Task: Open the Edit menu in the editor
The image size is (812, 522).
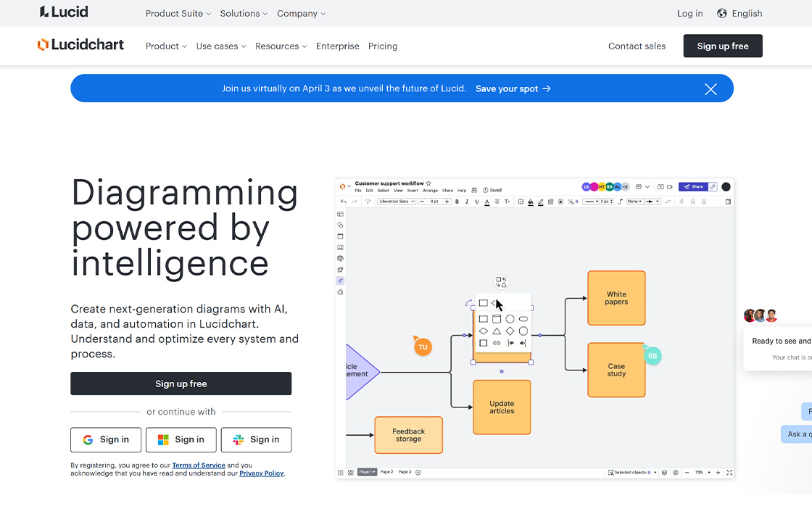Action: [x=369, y=191]
